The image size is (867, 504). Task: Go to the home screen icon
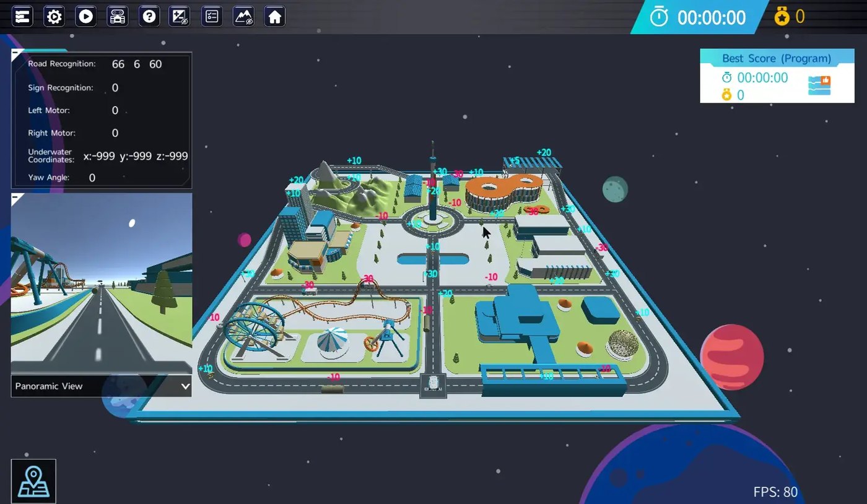pyautogui.click(x=275, y=16)
